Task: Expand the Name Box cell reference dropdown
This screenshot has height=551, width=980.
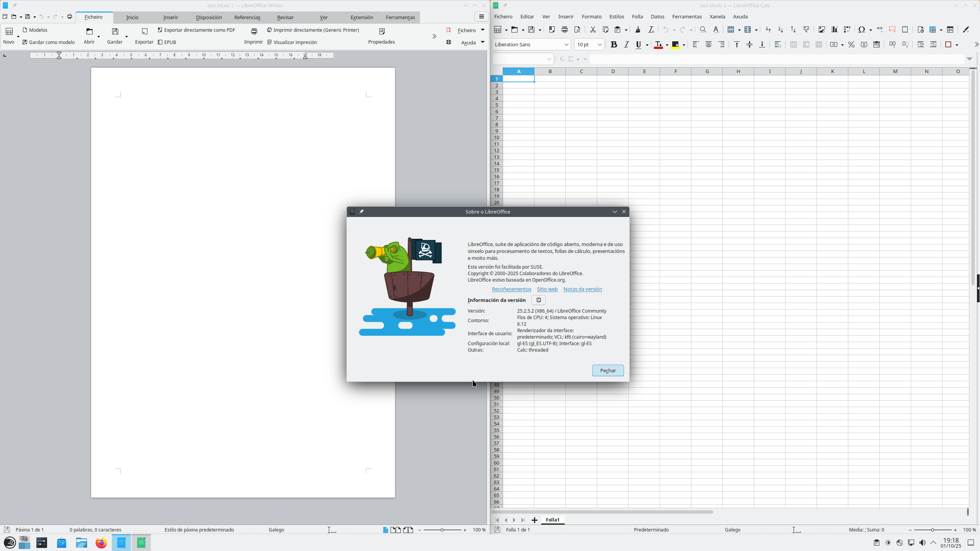Action: pyautogui.click(x=549, y=59)
